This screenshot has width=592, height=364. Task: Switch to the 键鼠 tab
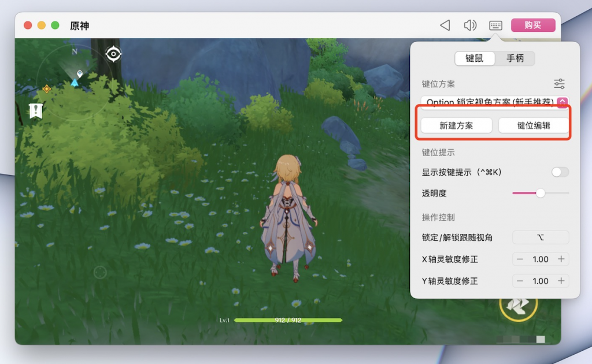coord(475,58)
